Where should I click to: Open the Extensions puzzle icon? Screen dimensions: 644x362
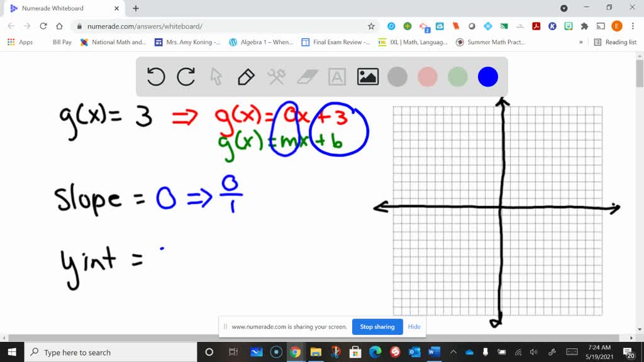point(584,26)
